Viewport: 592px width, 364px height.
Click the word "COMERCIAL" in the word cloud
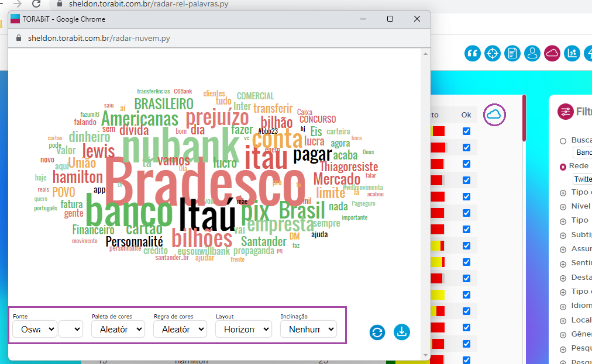point(255,96)
